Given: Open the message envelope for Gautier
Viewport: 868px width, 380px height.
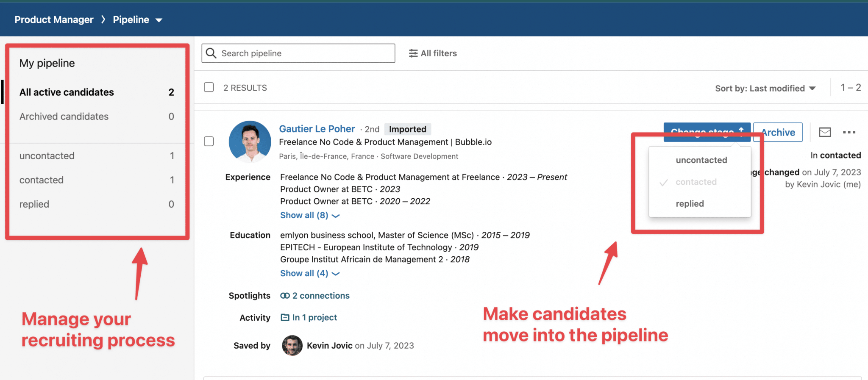Looking at the screenshot, I should point(824,132).
